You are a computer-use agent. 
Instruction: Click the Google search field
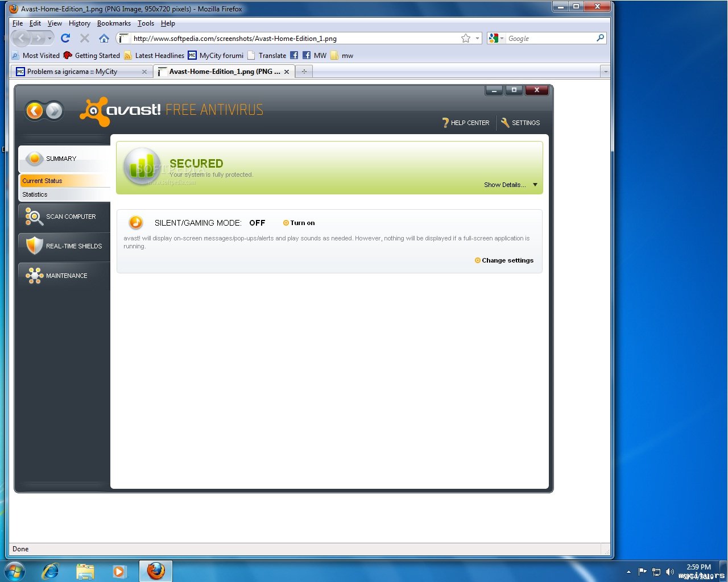point(550,38)
